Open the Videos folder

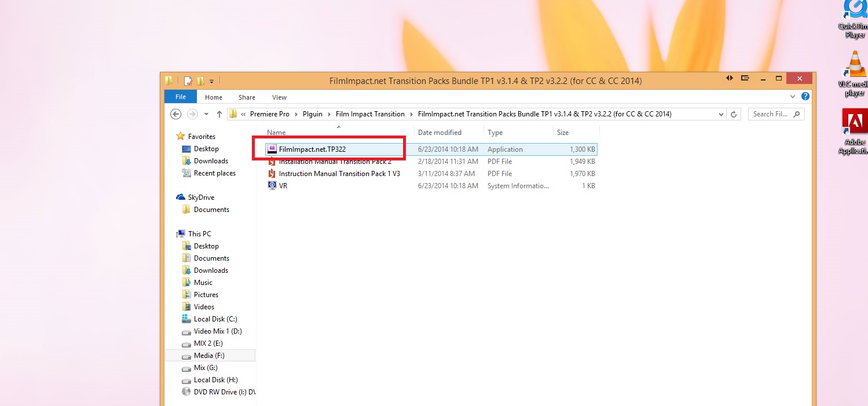(x=204, y=307)
